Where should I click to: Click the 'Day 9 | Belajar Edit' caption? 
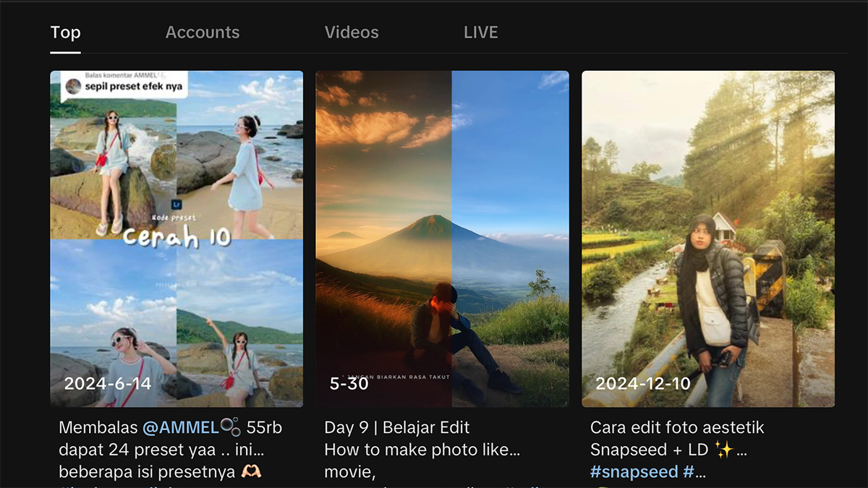(397, 427)
